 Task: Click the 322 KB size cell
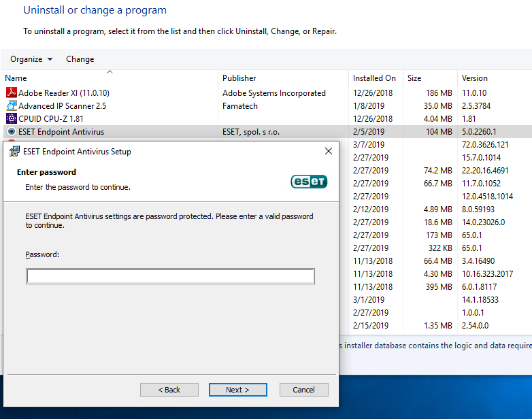(x=440, y=248)
